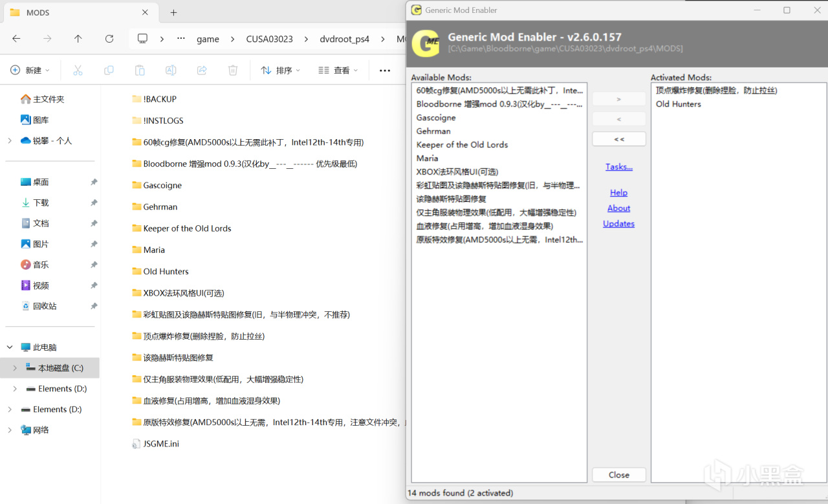Select XBOX法环风格UI(可选) folder in Explorer
Screen dimensions: 828x504
coord(178,293)
